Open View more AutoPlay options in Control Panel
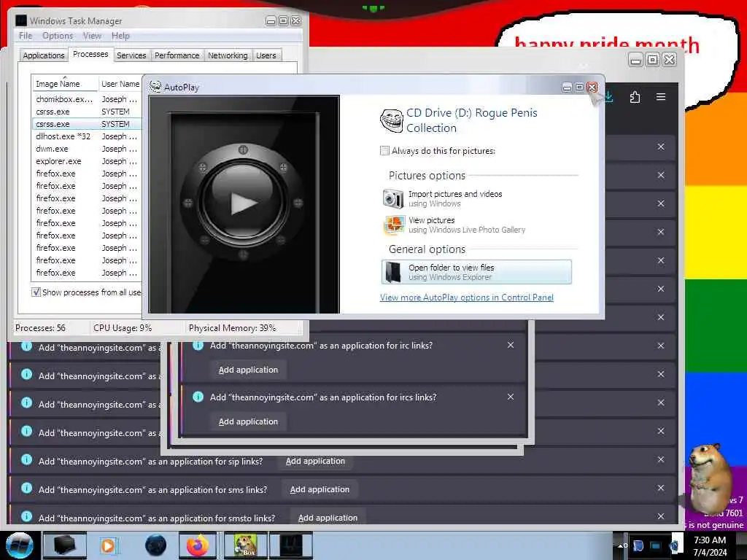The image size is (747, 560). (x=466, y=297)
